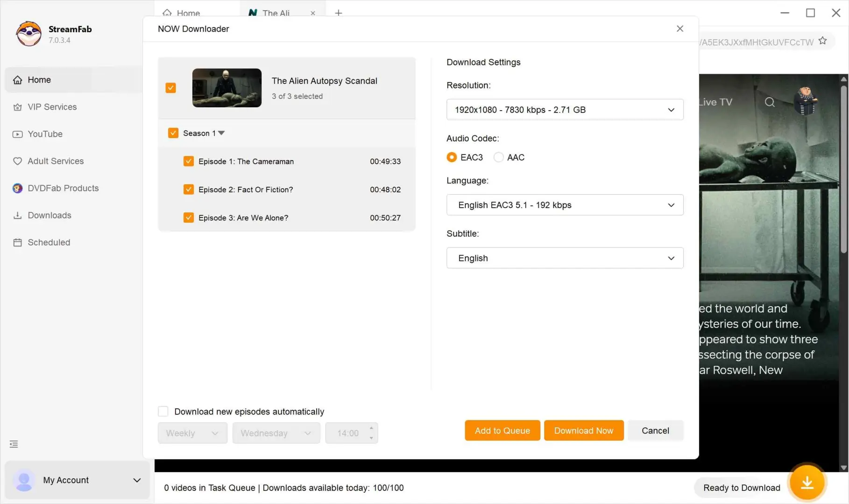Viewport: 849px width, 504px height.
Task: Close the The Ali... tab
Action: point(313,13)
